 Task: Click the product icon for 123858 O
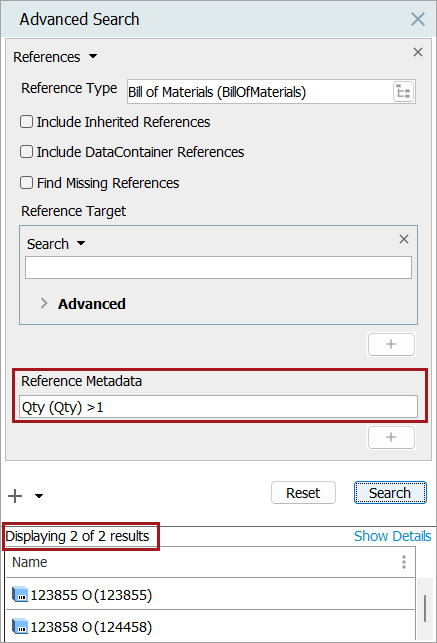tap(20, 626)
